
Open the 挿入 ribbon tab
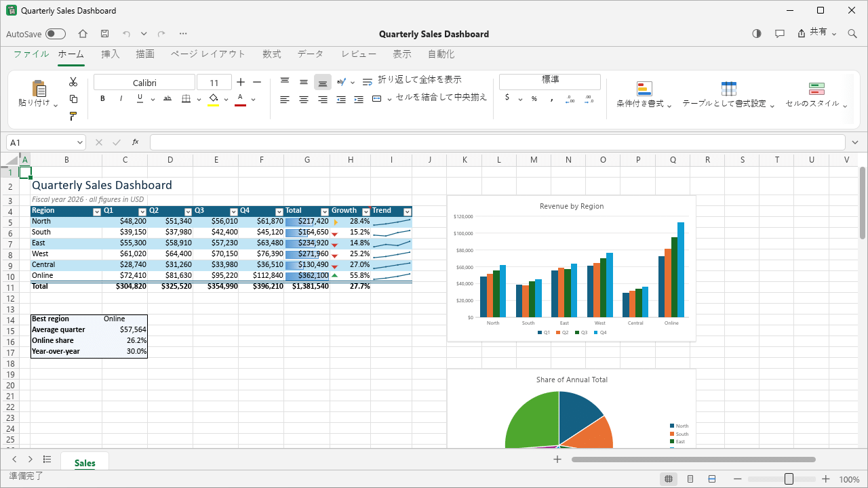coord(110,54)
